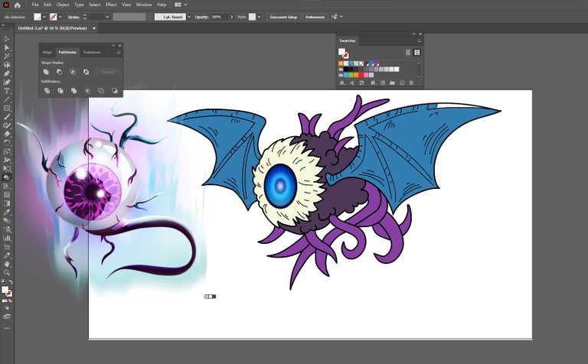The height and width of the screenshot is (364, 588).
Task: Open the Swatches panel menu
Action: pyautogui.click(x=420, y=41)
